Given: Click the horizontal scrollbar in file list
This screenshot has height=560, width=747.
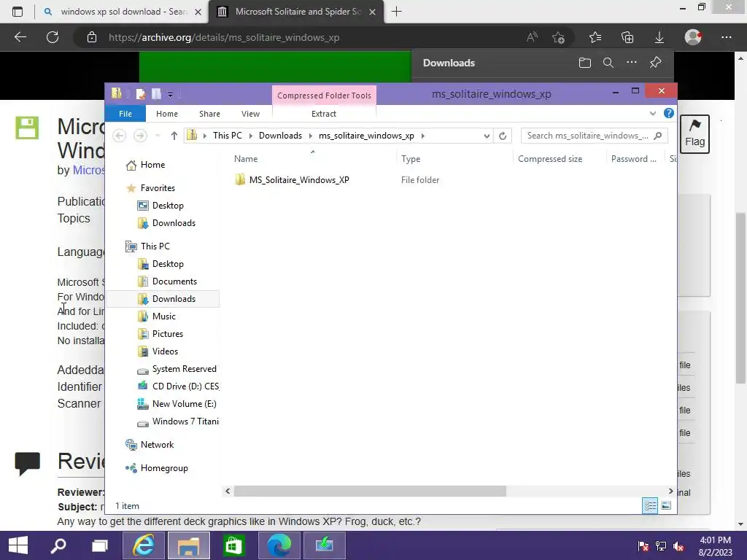Looking at the screenshot, I should pos(370,491).
